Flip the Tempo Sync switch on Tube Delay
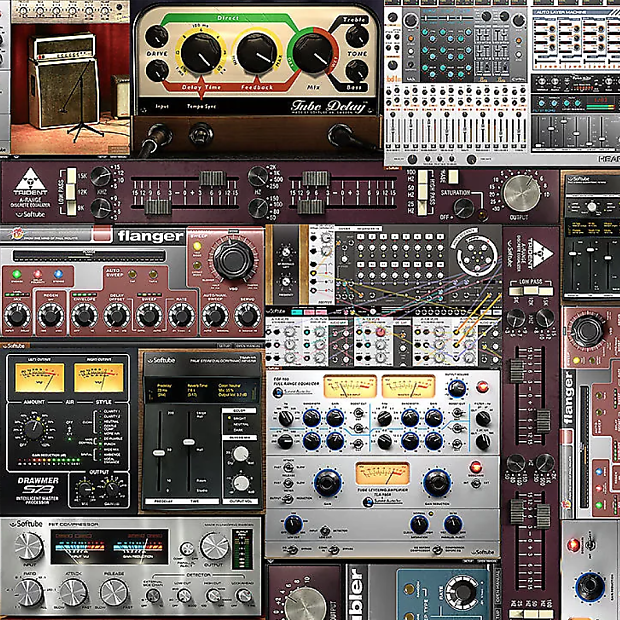Image resolution: width=620 pixels, height=620 pixels. [201, 134]
